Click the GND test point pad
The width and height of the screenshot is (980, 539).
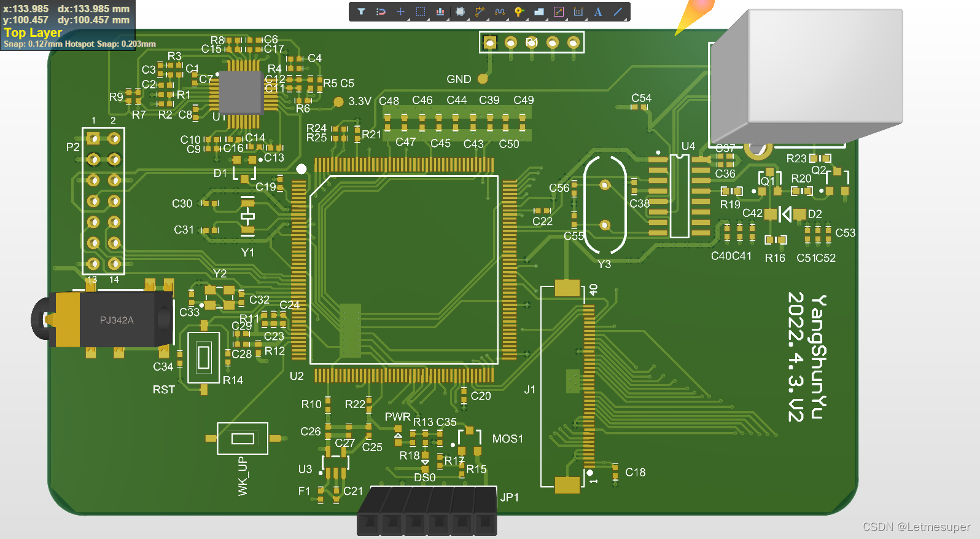pos(483,79)
